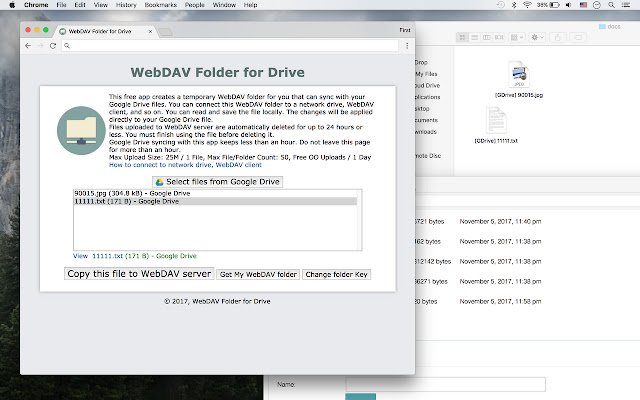
Task: Select the row dated November 5, 2017, 11:40 pm
Action: (x=527, y=222)
